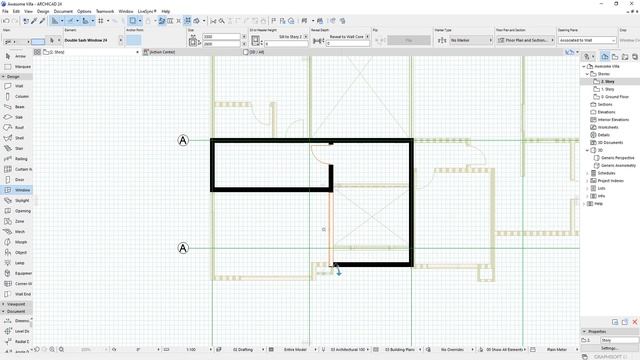Select the Curtain Wall tool
640x360 pixels.
[x=16, y=169]
